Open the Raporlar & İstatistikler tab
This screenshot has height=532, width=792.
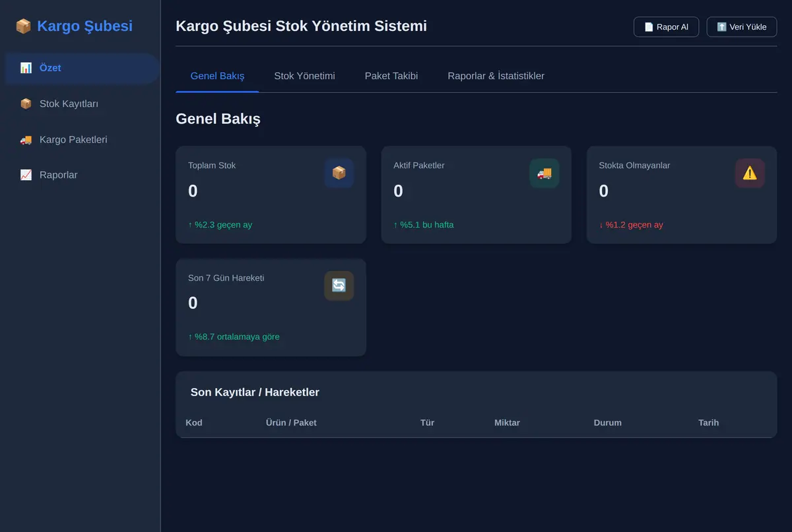[496, 76]
